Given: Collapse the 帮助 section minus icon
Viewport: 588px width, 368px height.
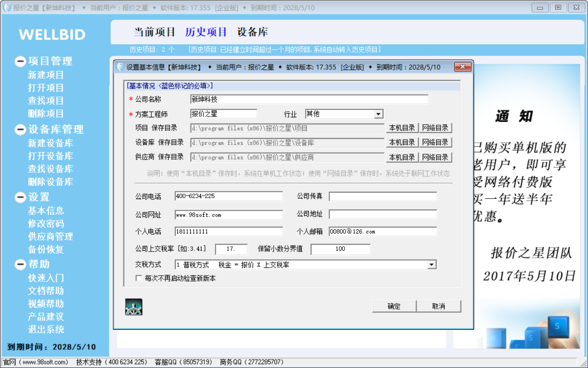Looking at the screenshot, I should click(20, 264).
